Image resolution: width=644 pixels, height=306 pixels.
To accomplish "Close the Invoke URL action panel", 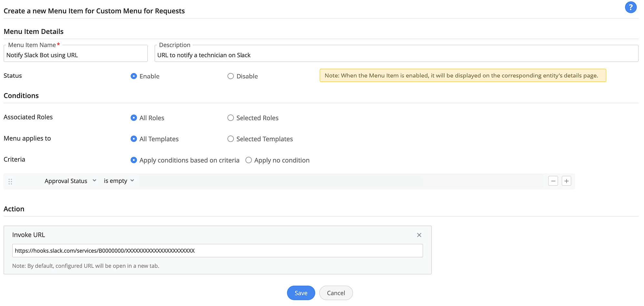I will [419, 235].
